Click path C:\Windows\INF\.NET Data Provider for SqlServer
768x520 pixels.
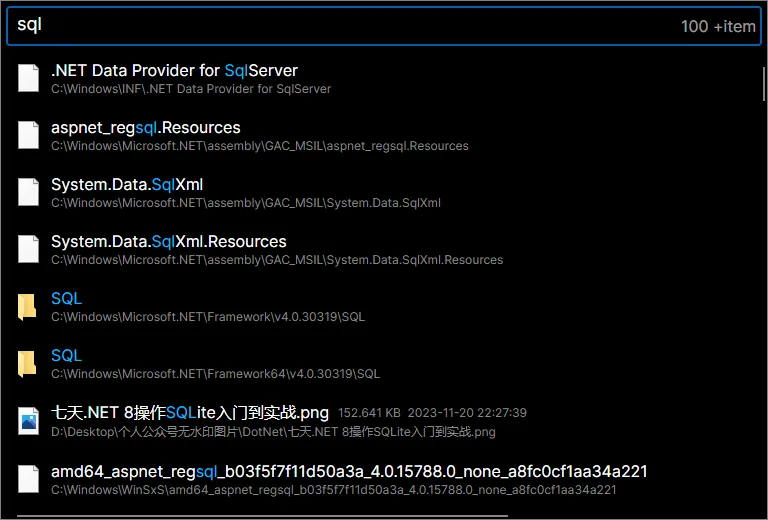pos(191,89)
